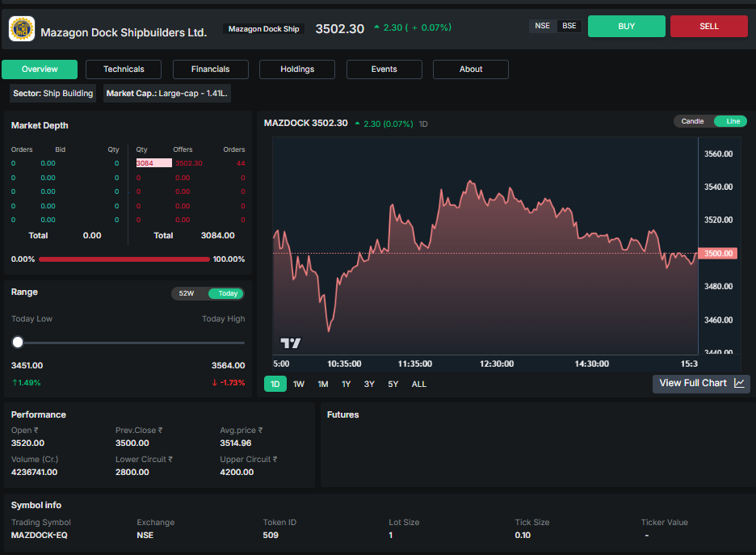
Task: Select 1W chart timeframe
Action: tap(299, 384)
